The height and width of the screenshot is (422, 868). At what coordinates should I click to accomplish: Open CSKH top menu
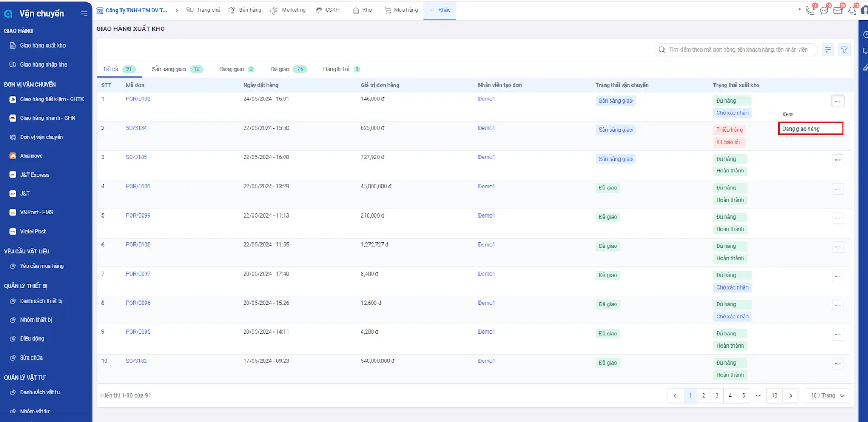(328, 10)
